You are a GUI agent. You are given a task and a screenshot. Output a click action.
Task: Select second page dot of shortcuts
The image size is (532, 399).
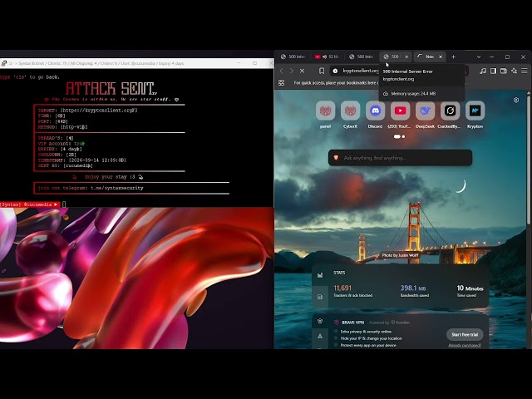[403, 136]
